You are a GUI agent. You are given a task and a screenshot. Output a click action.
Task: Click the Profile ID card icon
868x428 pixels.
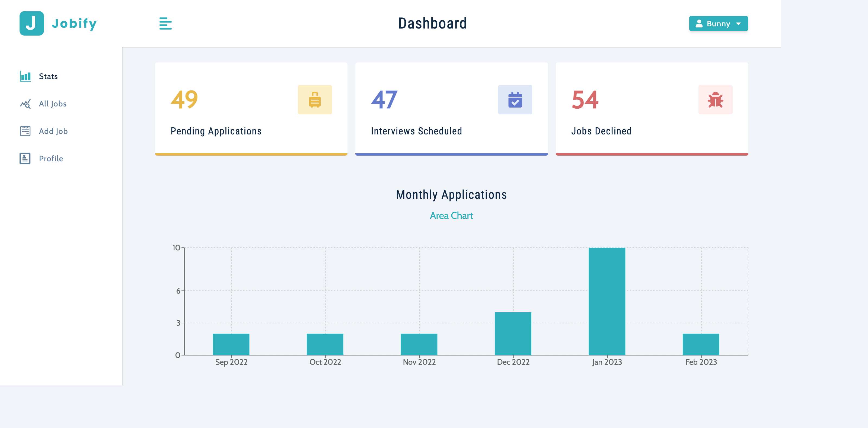tap(25, 159)
